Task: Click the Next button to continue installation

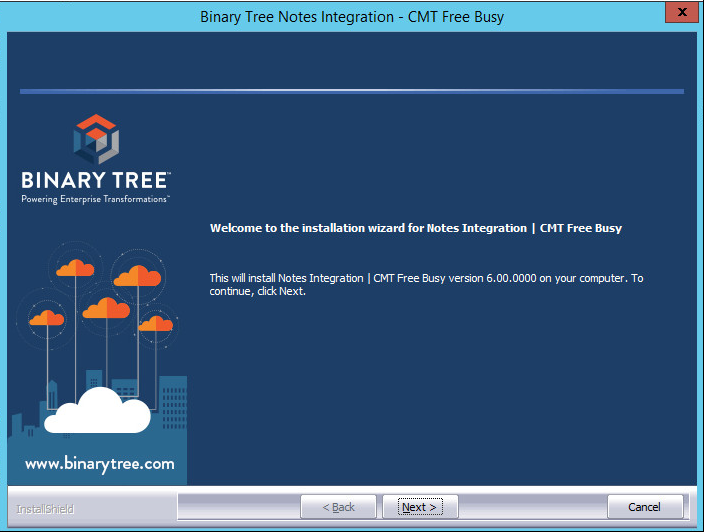Action: [420, 507]
